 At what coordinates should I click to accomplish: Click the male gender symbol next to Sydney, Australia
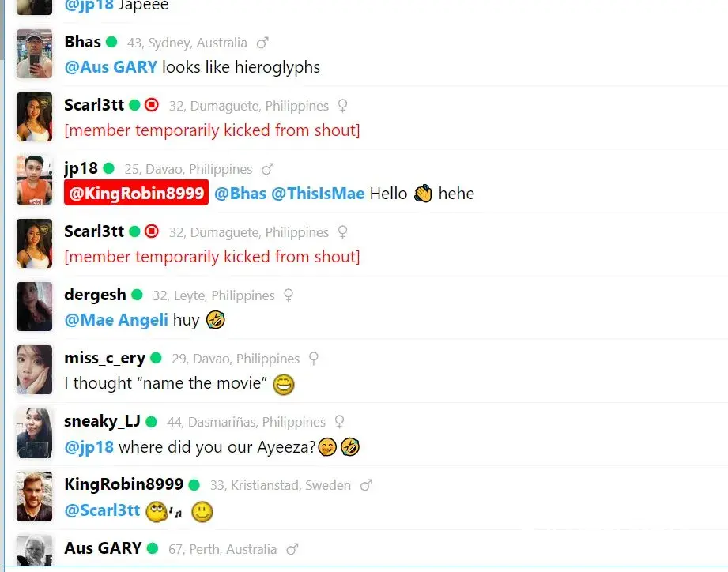[262, 43]
